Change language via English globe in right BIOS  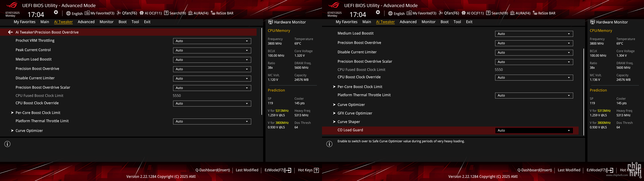click(x=396, y=13)
